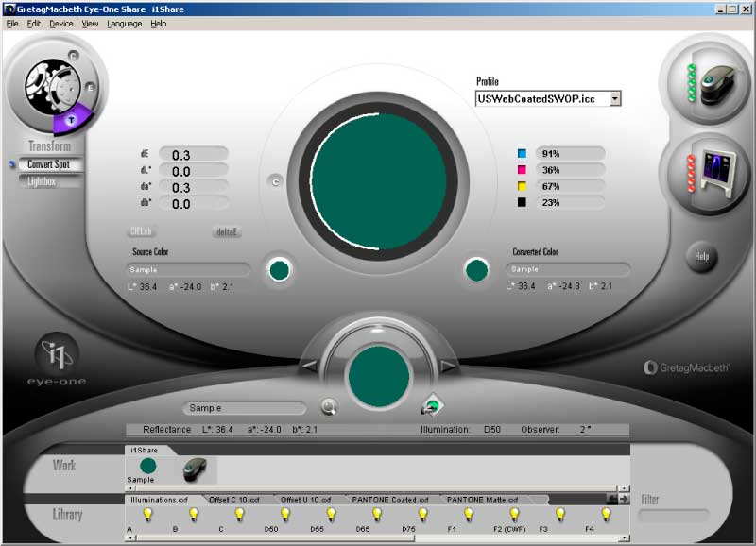The width and height of the screenshot is (756, 546).
Task: Switch to Offset C 10.cxf library tab
Action: coord(234,500)
